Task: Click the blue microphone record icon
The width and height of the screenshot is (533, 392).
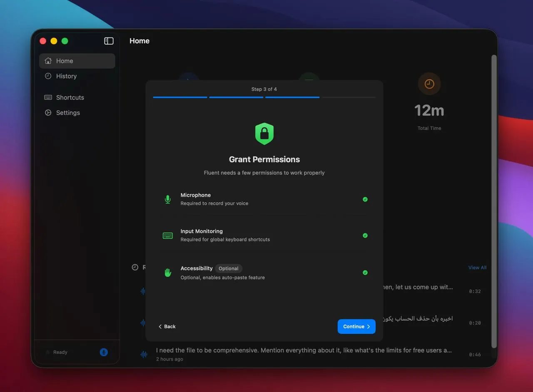Action: coord(104,352)
